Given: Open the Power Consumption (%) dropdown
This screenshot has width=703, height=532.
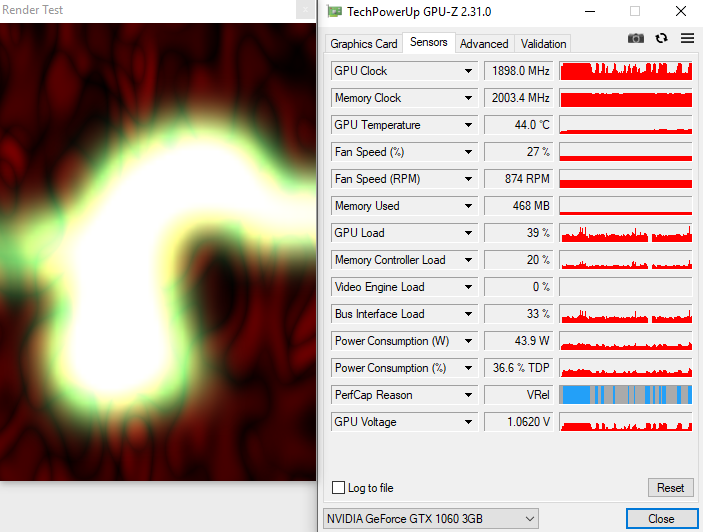Looking at the screenshot, I should pos(468,368).
